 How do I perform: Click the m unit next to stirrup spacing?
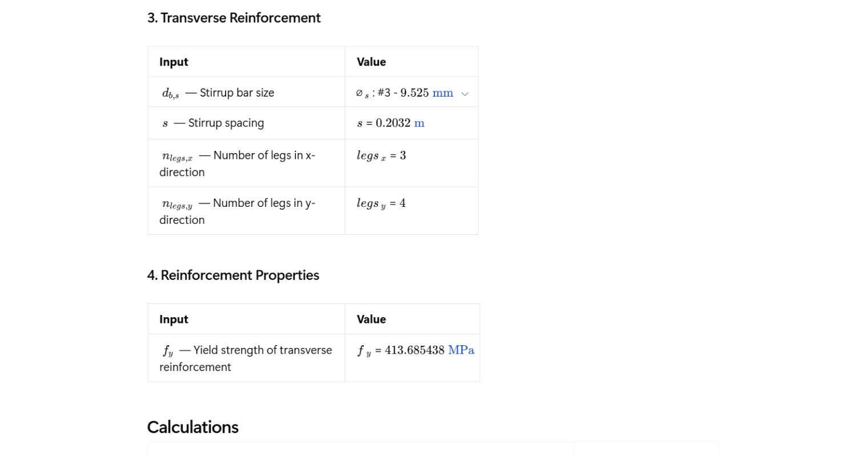(419, 123)
